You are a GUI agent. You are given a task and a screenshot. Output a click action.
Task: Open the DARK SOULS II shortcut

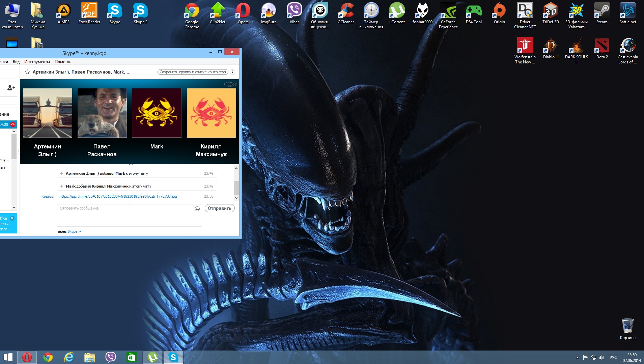point(576,51)
